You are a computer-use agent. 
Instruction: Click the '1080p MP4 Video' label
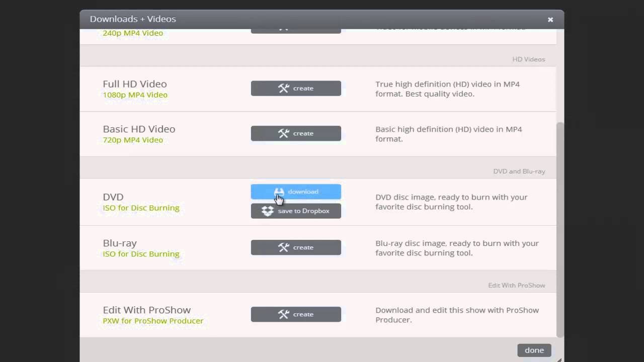[x=135, y=95]
